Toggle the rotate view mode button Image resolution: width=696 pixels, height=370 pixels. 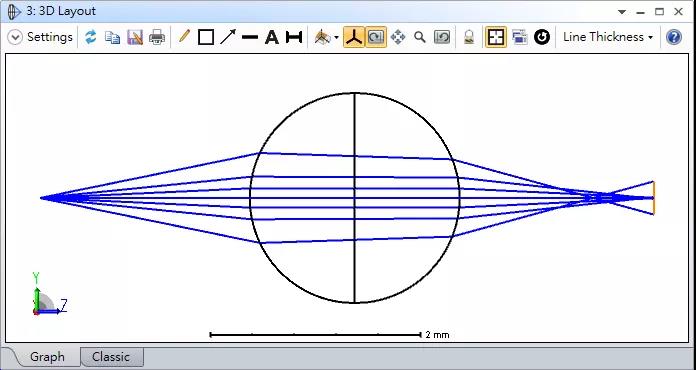376,37
